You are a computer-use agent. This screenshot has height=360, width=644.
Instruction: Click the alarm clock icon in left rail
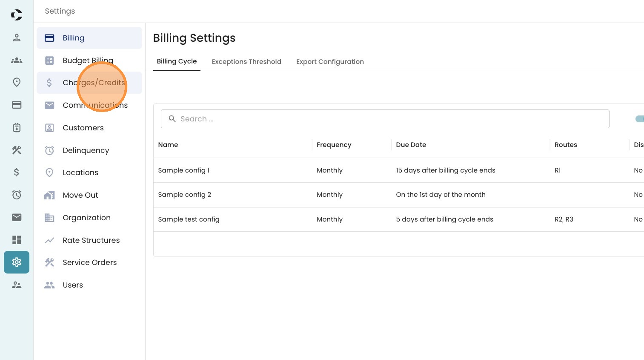coord(17,195)
